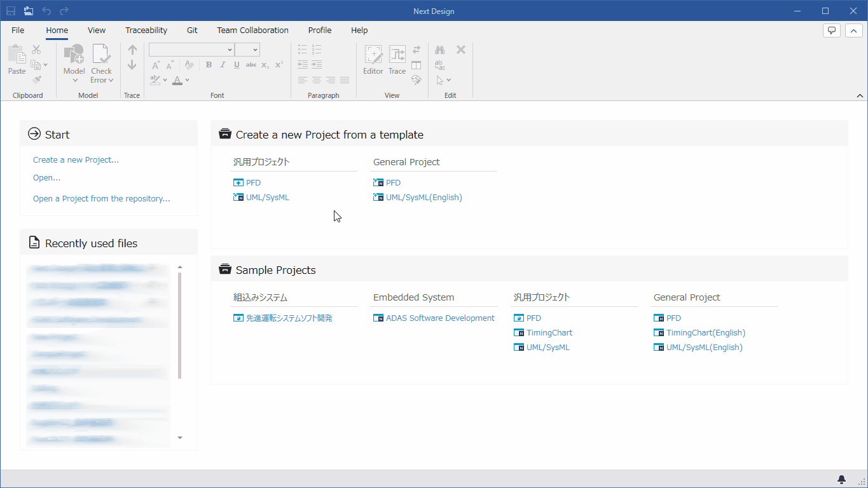This screenshot has width=868, height=488.
Task: Open the font name combo box
Action: coord(191,50)
